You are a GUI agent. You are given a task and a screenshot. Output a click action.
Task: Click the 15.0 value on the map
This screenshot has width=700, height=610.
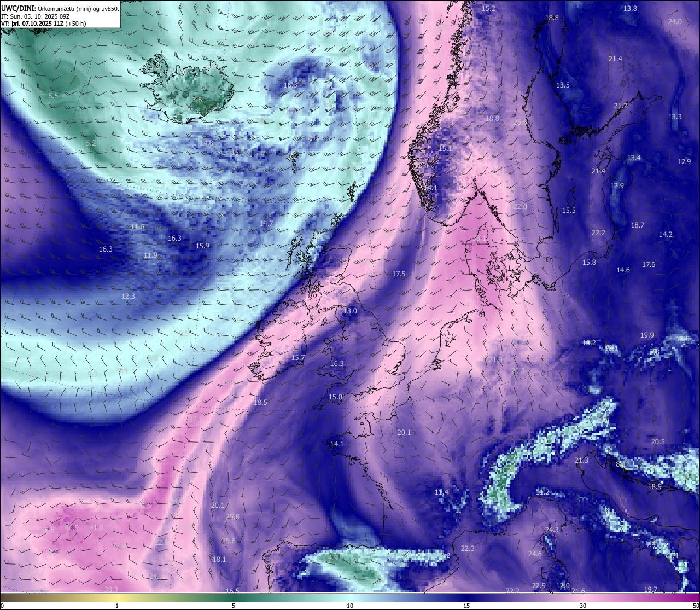click(x=335, y=397)
